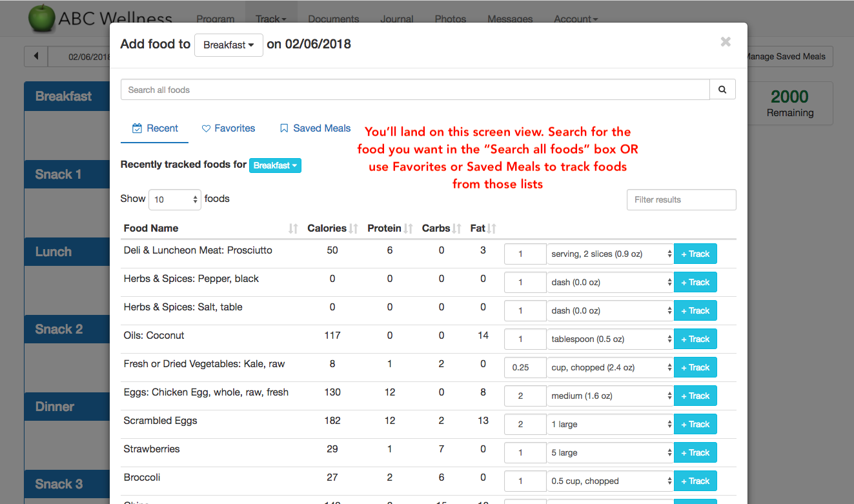Screen dimensions: 854x504
Task: Sort table by Food Name arrows
Action: click(293, 228)
